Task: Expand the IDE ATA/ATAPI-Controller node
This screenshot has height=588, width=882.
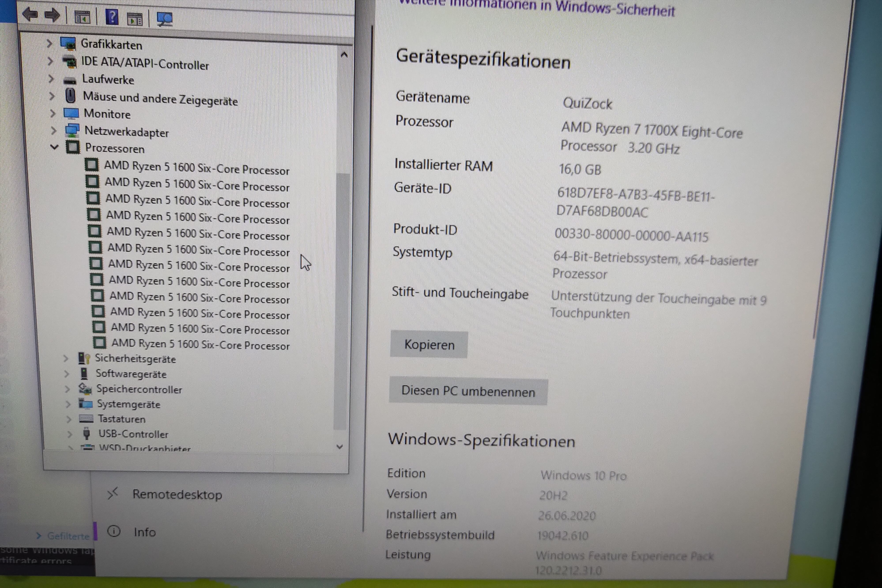Action: coord(50,61)
